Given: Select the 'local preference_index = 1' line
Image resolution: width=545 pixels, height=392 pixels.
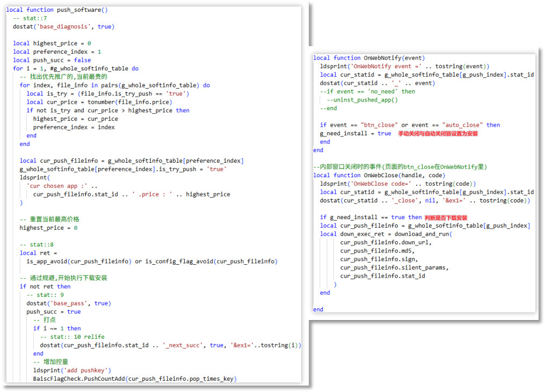Looking at the screenshot, I should click(57, 52).
